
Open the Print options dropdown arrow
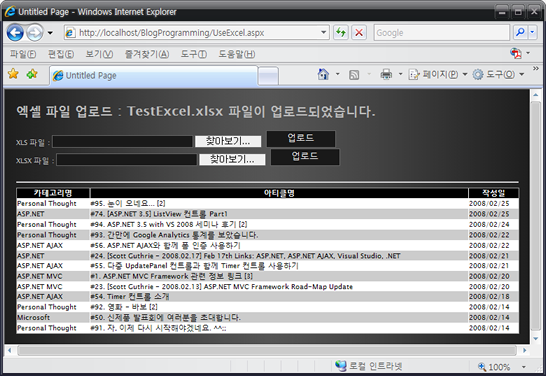click(x=400, y=74)
